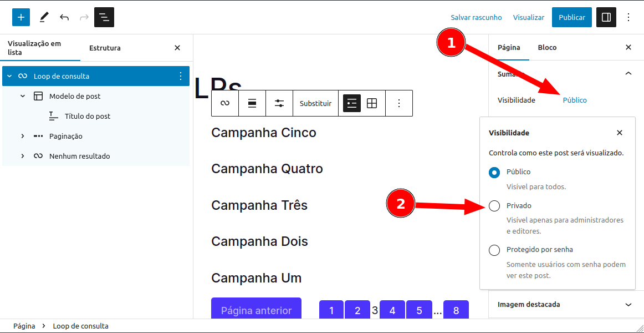Go to pagination page 4
644x333 pixels.
point(392,310)
